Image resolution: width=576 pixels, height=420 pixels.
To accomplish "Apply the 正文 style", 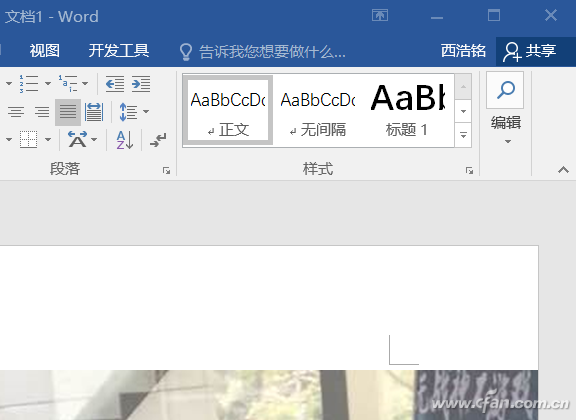I will [228, 110].
